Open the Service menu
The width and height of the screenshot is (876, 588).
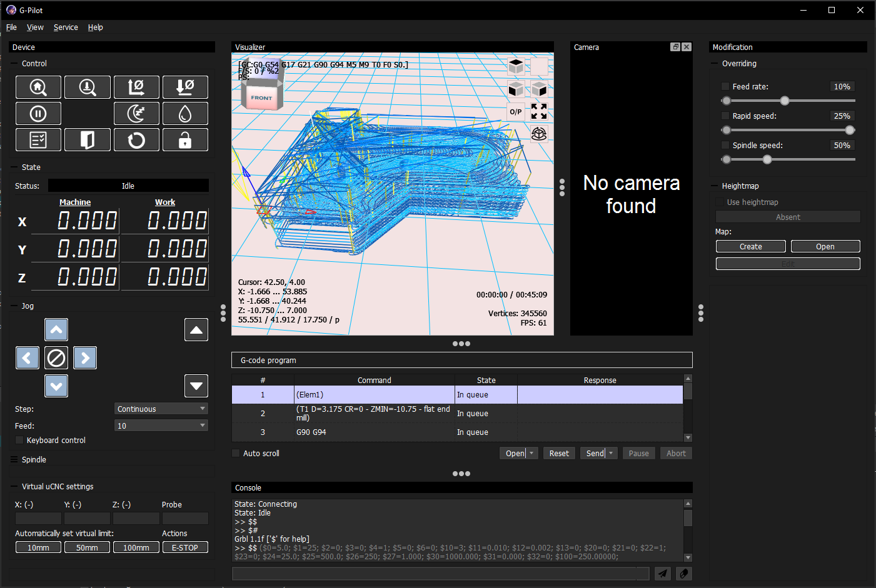(66, 27)
